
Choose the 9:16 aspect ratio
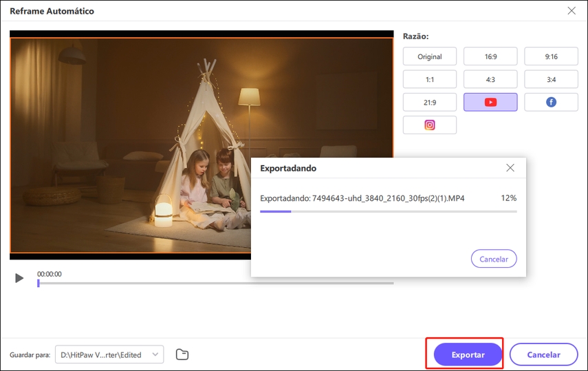coord(551,56)
